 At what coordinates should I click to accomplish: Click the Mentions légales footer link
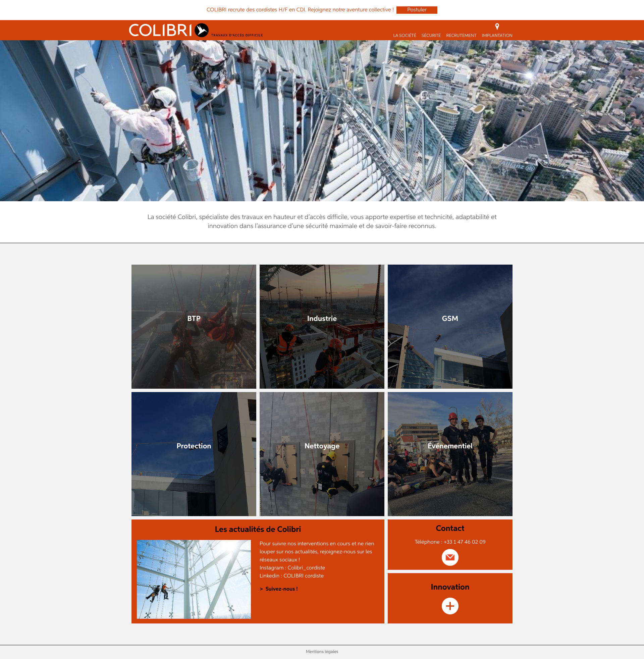click(x=322, y=652)
